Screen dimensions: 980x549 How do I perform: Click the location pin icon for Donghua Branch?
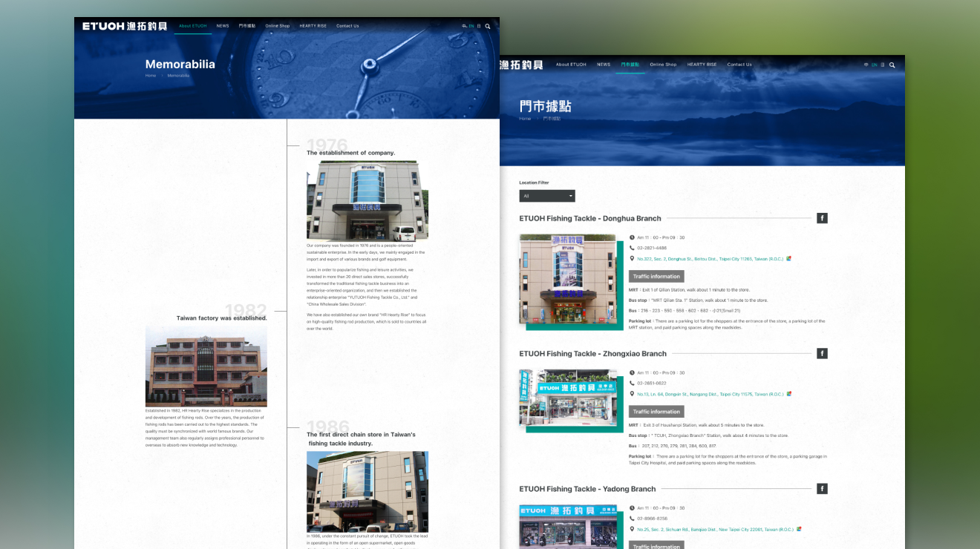pos(632,259)
